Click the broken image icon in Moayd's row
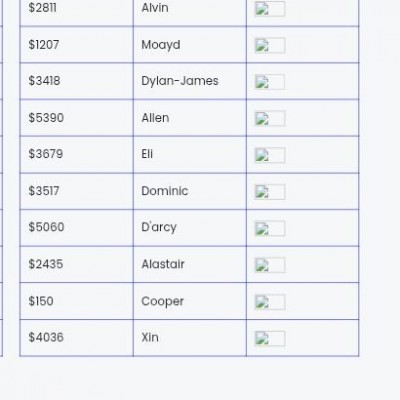This screenshot has height=400, width=400. click(270, 46)
